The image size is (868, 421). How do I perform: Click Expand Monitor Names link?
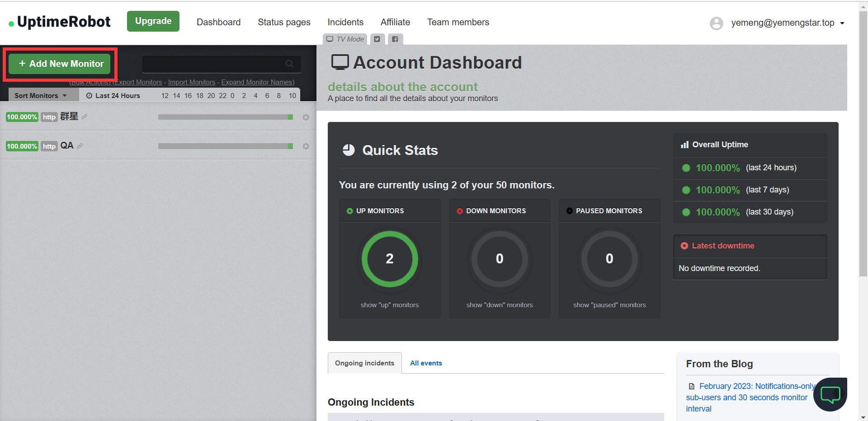pyautogui.click(x=258, y=82)
